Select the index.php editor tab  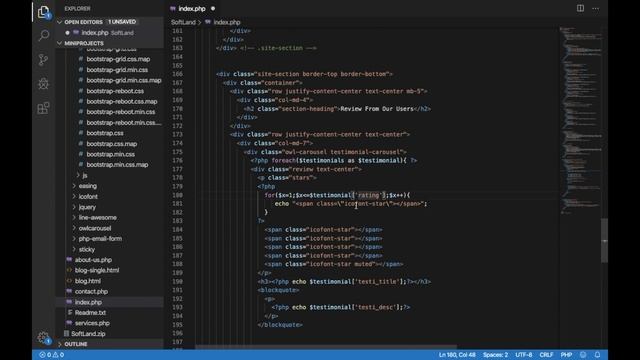tap(192, 9)
